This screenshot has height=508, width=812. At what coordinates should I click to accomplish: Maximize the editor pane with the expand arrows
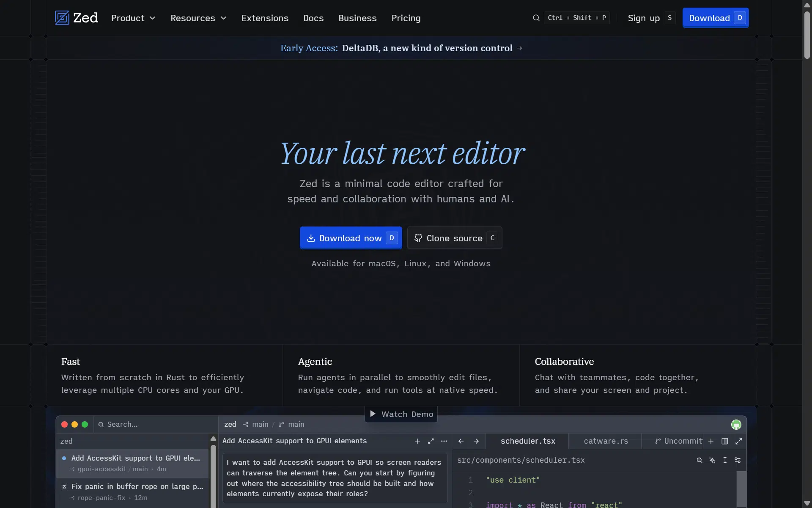739,441
